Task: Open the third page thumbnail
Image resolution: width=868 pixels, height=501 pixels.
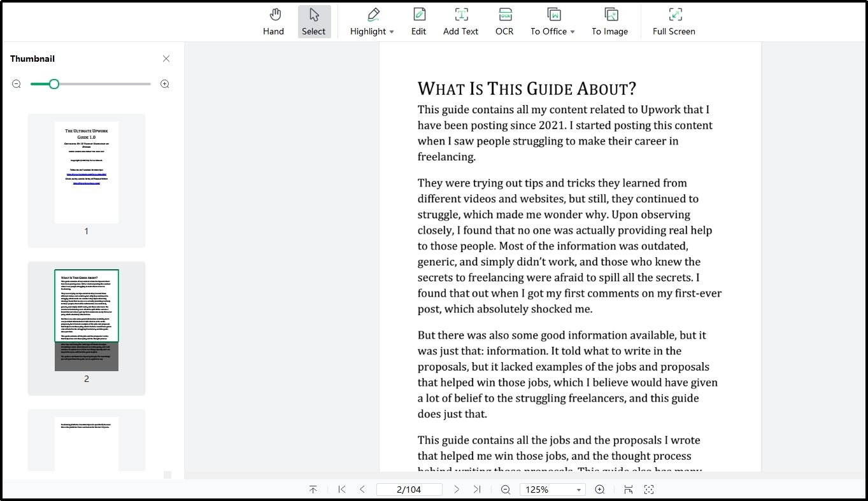Action: [87, 444]
